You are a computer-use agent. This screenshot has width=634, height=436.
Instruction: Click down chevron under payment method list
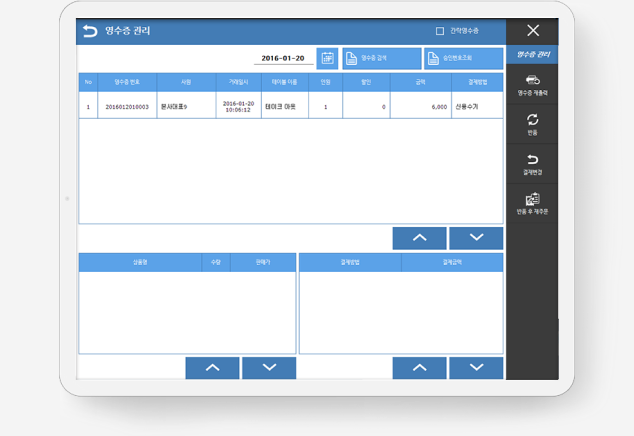[x=476, y=368]
